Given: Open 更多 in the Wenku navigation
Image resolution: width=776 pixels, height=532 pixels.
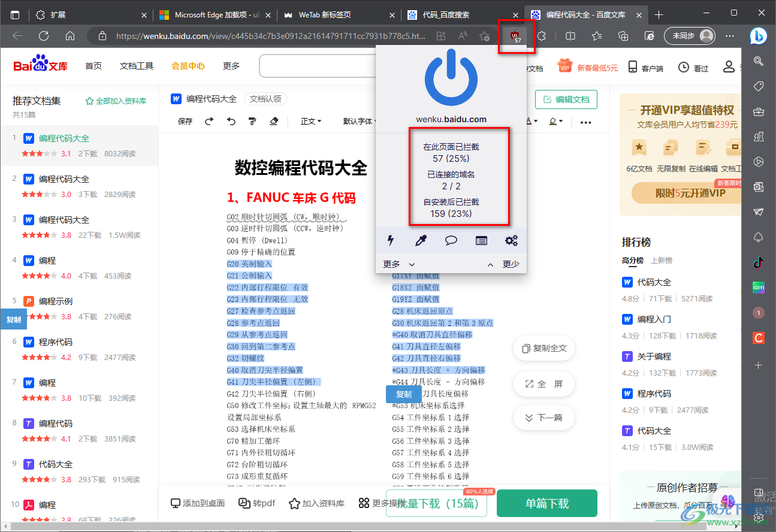Looking at the screenshot, I should coord(231,66).
